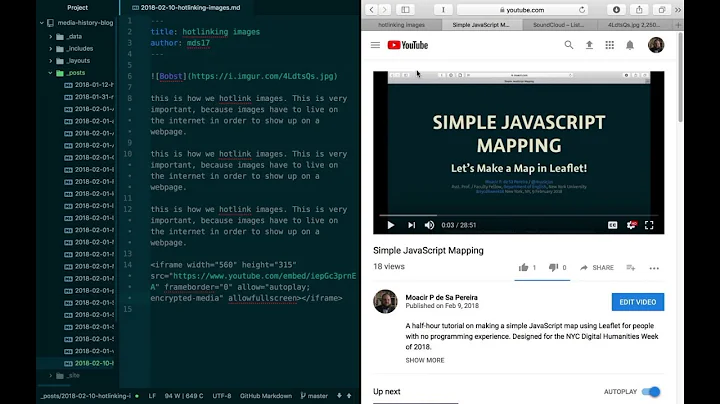This screenshot has width=720, height=404.
Task: Open the 2018-01-12 post file
Action: click(x=89, y=85)
